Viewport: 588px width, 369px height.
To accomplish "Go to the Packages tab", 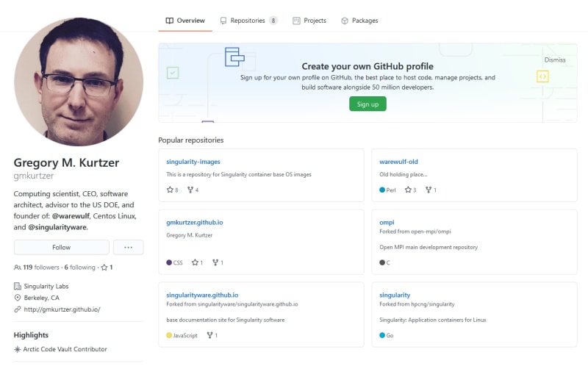I will 359,21.
